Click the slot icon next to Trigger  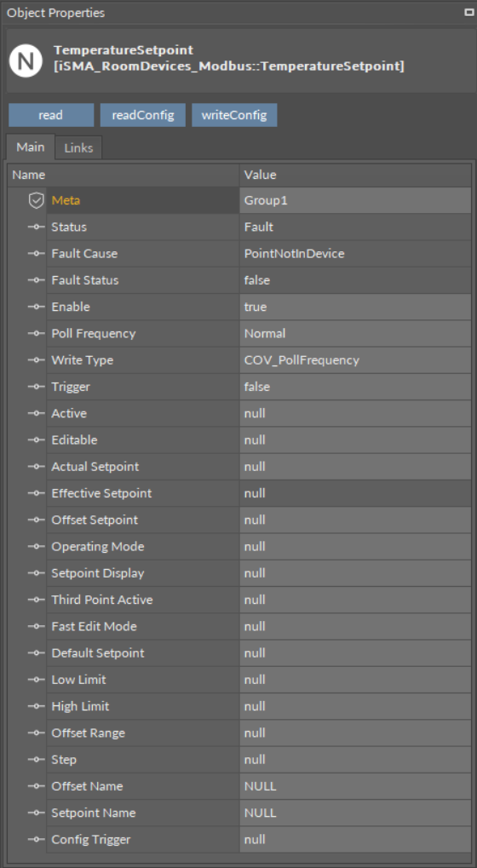36,387
